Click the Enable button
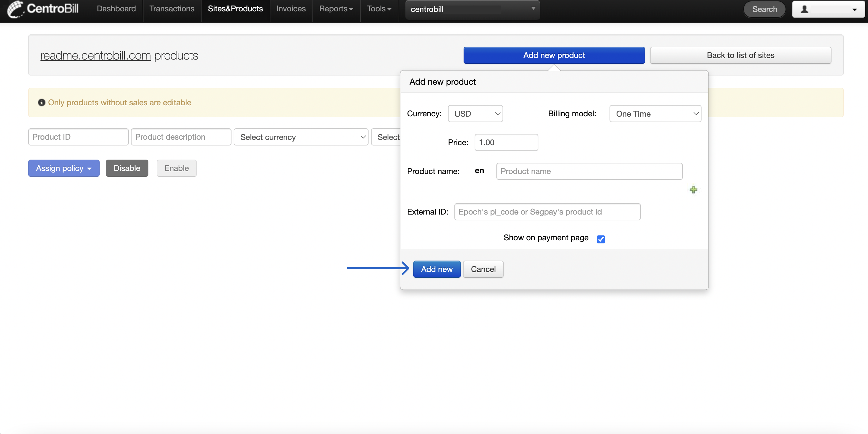 click(177, 168)
